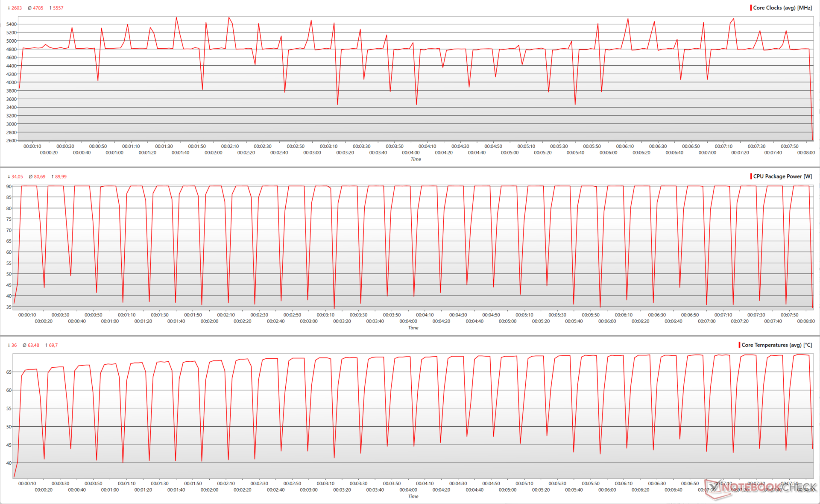Click red swatch beside Core Clocks legend

[751, 8]
